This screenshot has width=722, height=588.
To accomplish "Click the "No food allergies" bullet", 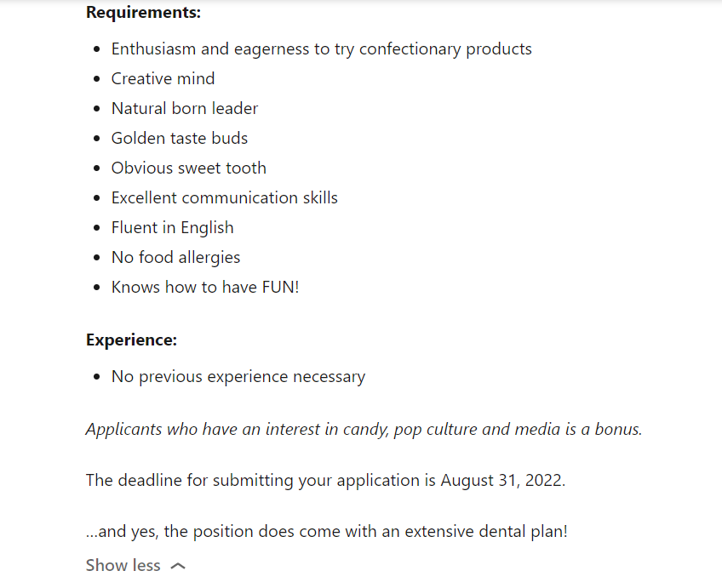I will pos(175,258).
